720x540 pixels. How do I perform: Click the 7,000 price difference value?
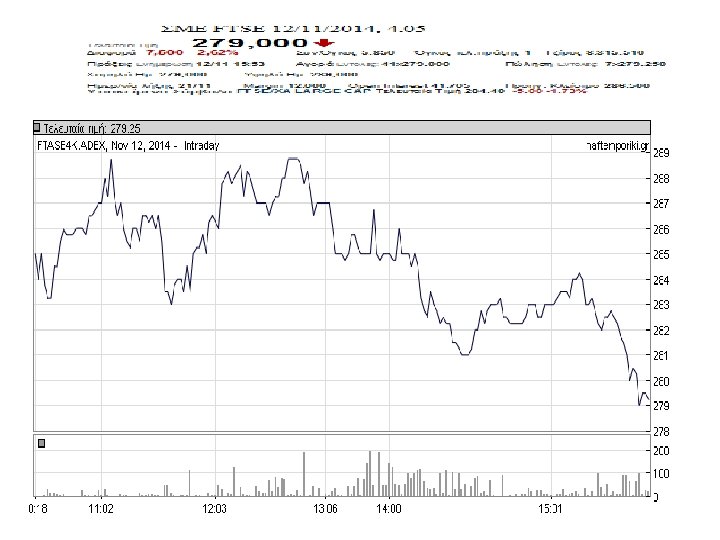click(x=164, y=52)
